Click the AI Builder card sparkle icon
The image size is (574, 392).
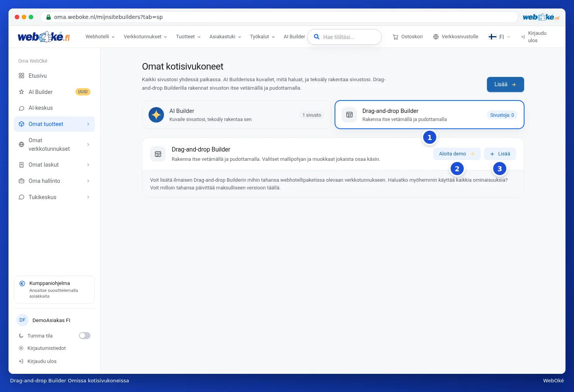click(156, 115)
